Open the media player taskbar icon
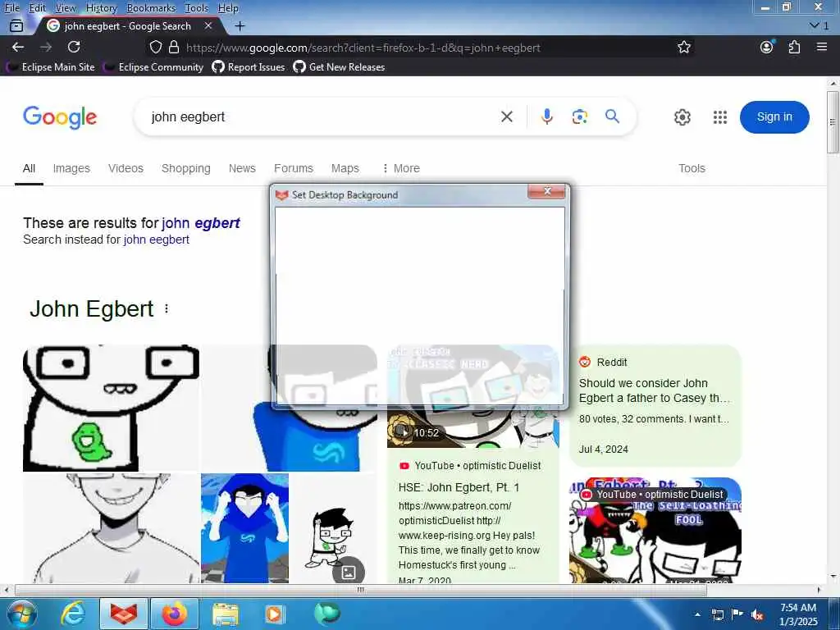The height and width of the screenshot is (630, 840). tap(275, 614)
